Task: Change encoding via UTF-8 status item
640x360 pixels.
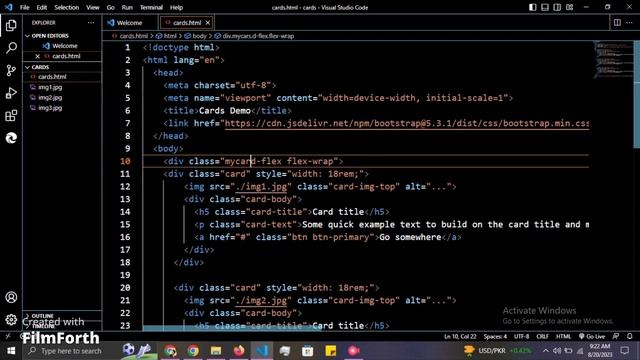Action: pyautogui.click(x=521, y=336)
